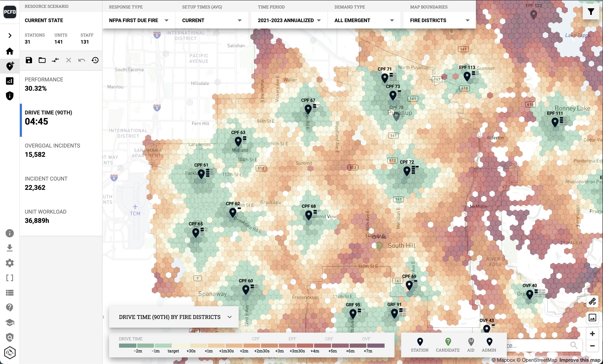The width and height of the screenshot is (603, 364).
Task: Click the download icon in sidebar
Action: pyautogui.click(x=10, y=248)
